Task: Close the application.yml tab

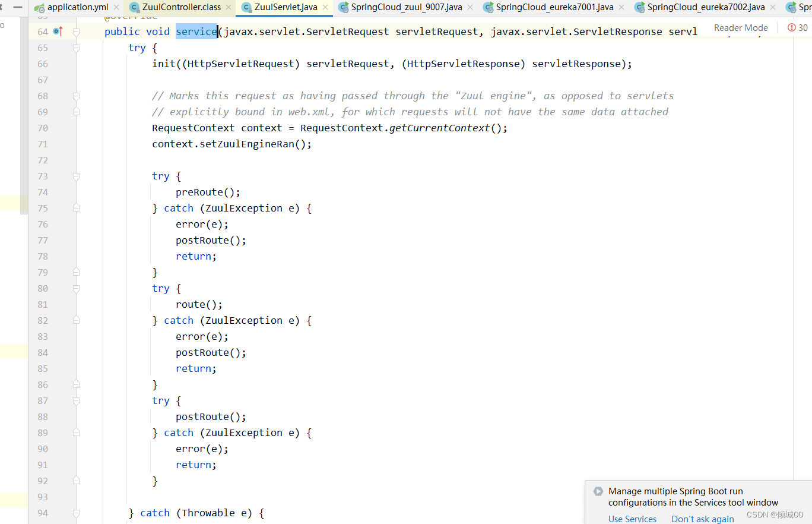Action: (x=116, y=8)
